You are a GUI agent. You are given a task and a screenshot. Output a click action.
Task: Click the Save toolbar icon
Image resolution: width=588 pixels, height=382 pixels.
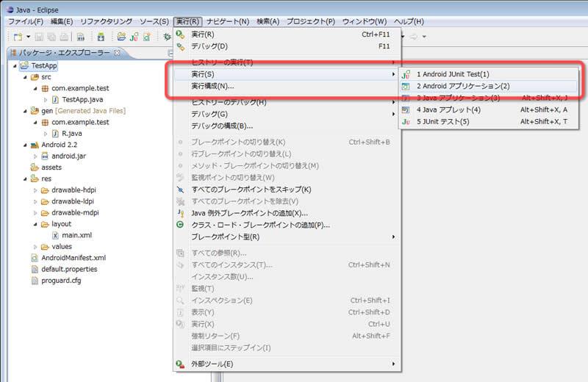click(x=39, y=37)
